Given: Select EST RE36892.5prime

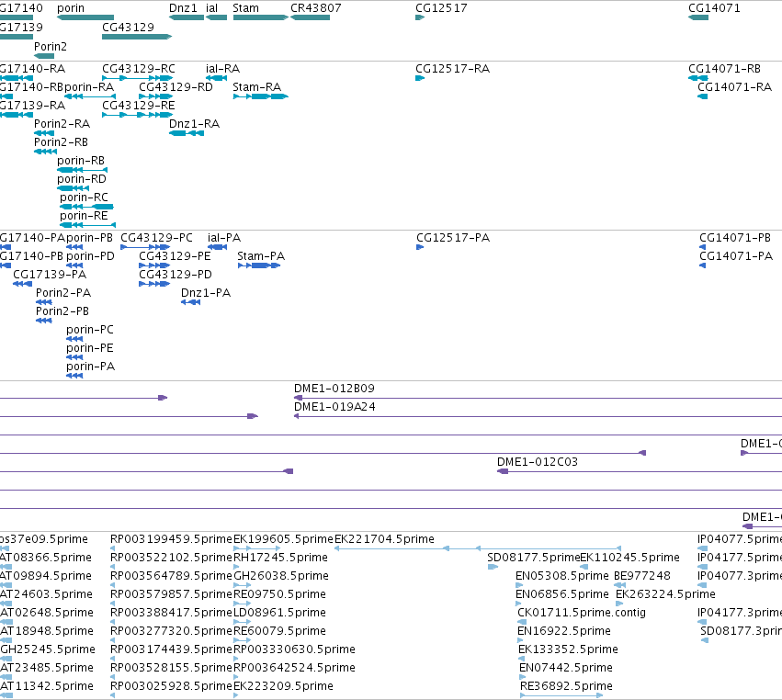Looking at the screenshot, I should [561, 695].
